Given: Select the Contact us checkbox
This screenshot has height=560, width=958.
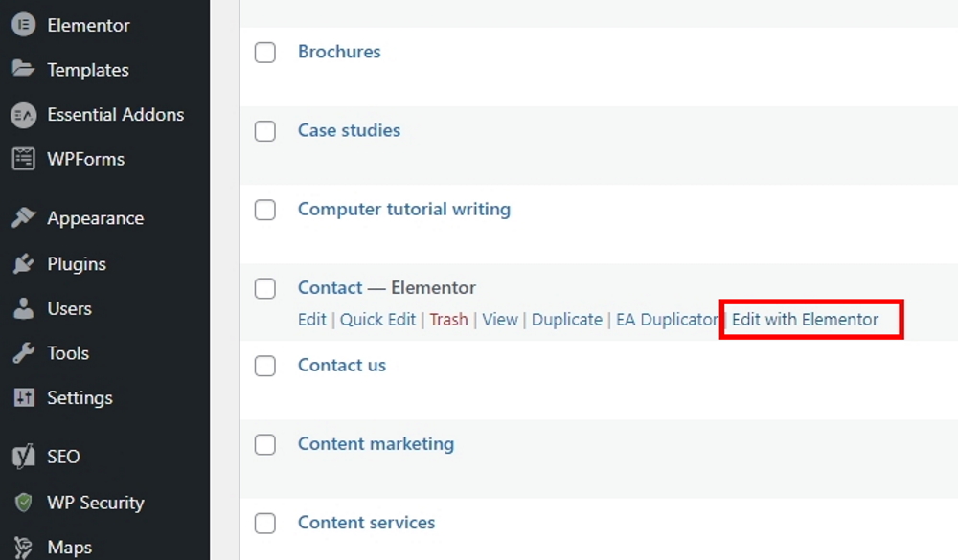Looking at the screenshot, I should click(265, 367).
